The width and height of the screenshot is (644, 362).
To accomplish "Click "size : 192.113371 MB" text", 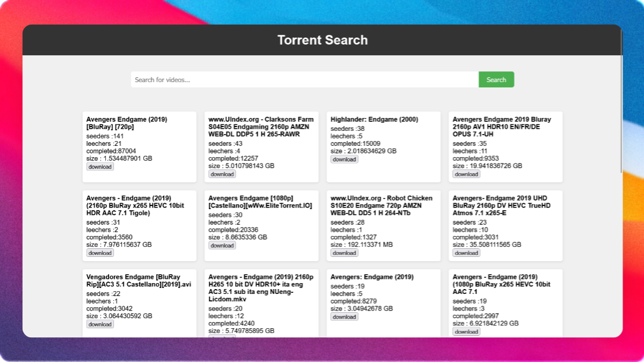I will [361, 245].
